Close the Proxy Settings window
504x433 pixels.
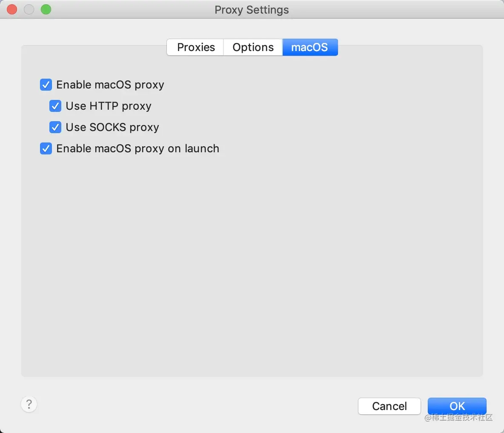coord(12,9)
